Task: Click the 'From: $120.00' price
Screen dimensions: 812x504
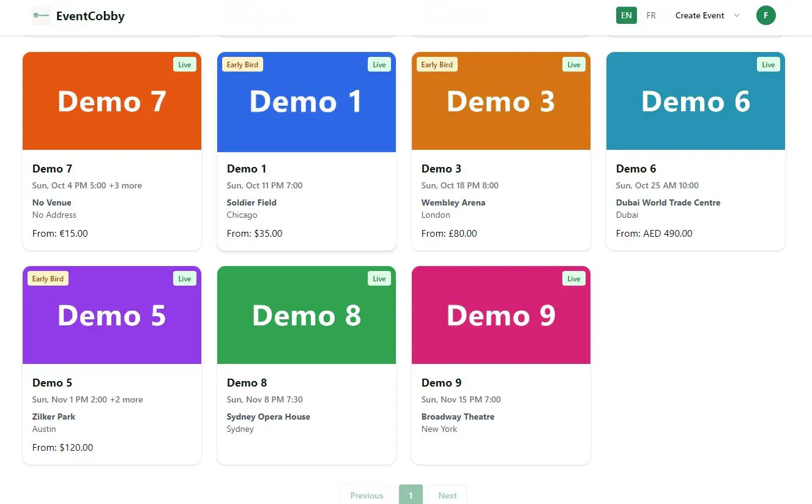Action: 63,448
